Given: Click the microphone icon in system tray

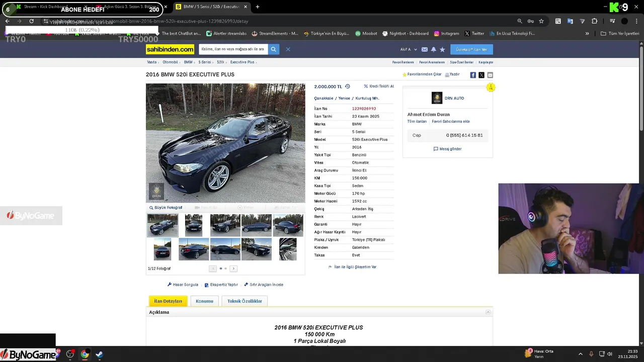Looking at the screenshot, I should tap(591, 354).
